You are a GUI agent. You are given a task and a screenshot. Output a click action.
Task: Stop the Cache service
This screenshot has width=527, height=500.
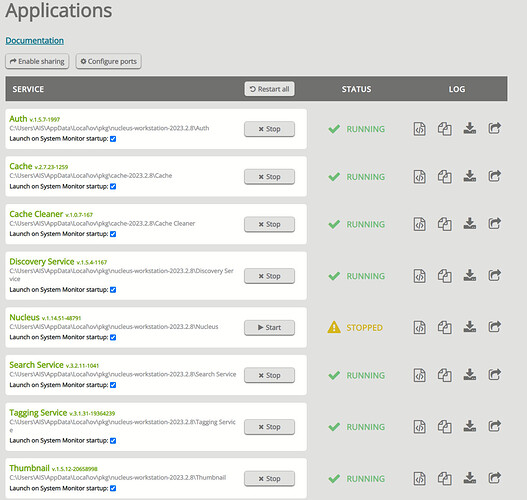coord(270,177)
